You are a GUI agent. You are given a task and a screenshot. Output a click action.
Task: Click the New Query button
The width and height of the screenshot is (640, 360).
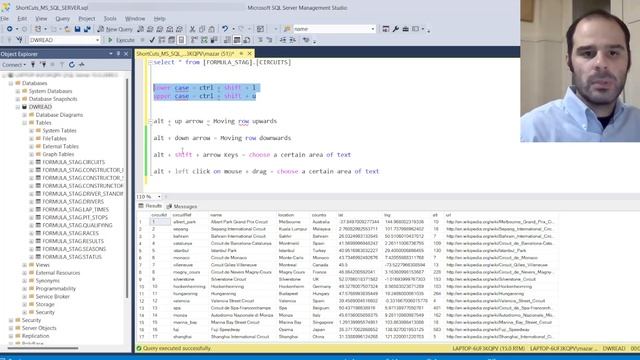pyautogui.click(x=115, y=29)
